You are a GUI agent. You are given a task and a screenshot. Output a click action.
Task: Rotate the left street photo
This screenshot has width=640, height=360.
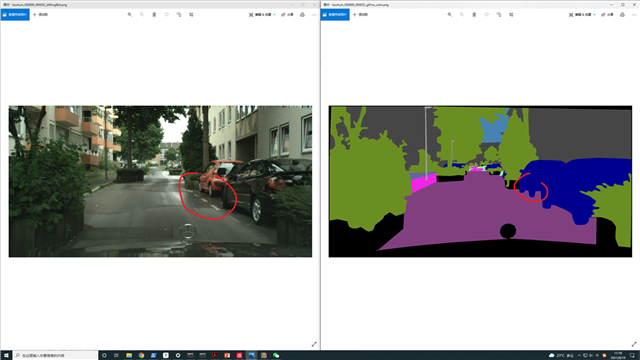tap(179, 15)
